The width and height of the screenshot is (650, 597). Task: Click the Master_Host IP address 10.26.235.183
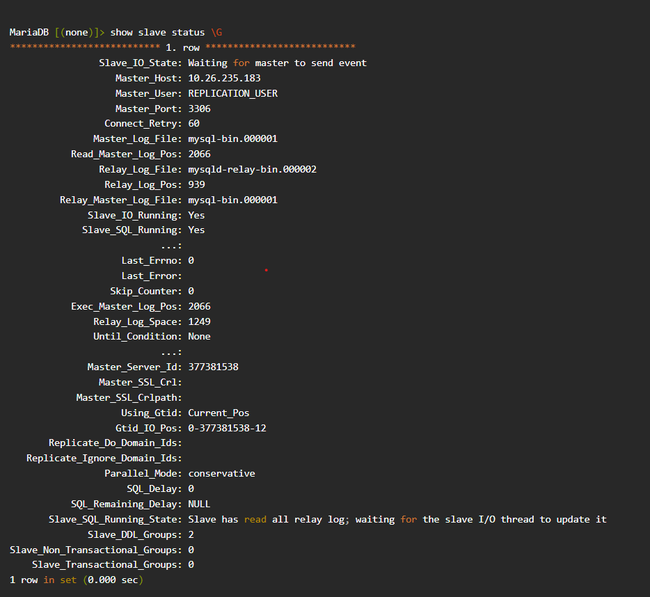coord(224,78)
